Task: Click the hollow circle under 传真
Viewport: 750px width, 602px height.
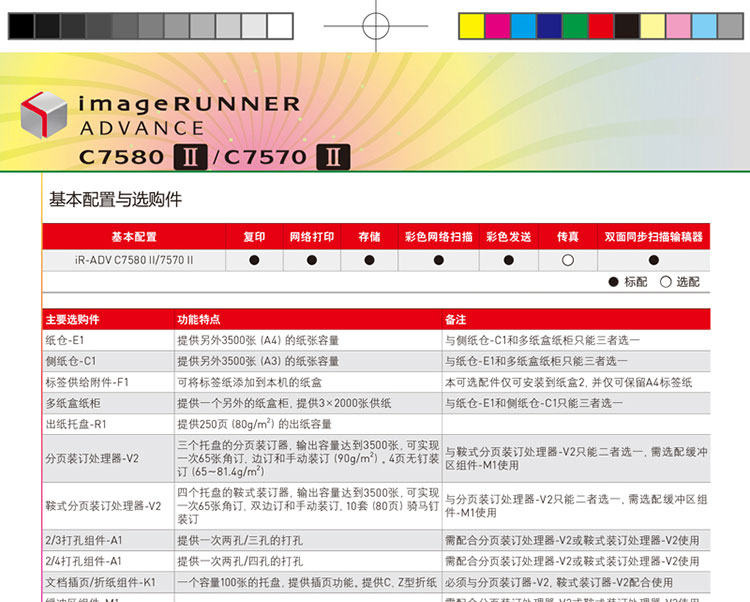Action: click(x=568, y=260)
